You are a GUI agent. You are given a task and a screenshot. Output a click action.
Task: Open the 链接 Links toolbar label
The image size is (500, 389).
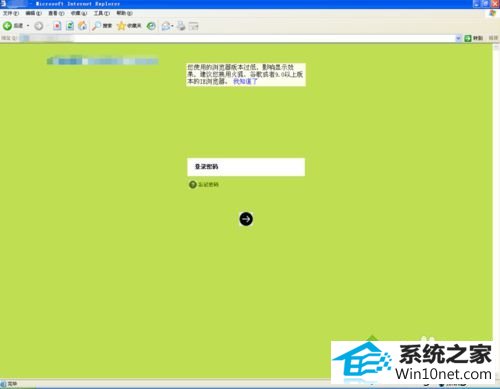click(x=493, y=38)
